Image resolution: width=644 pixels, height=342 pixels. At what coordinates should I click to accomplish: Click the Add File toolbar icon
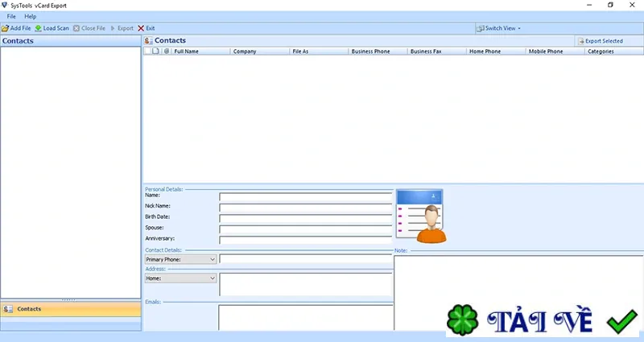tap(5, 28)
